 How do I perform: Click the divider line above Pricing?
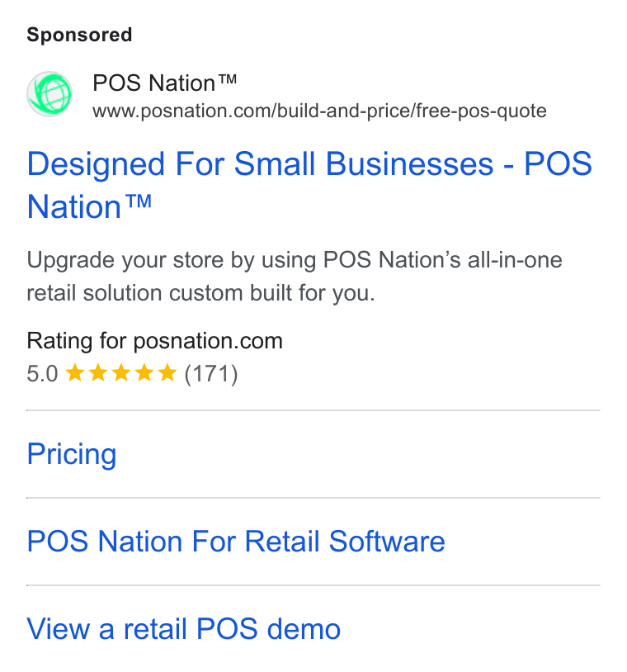[313, 410]
